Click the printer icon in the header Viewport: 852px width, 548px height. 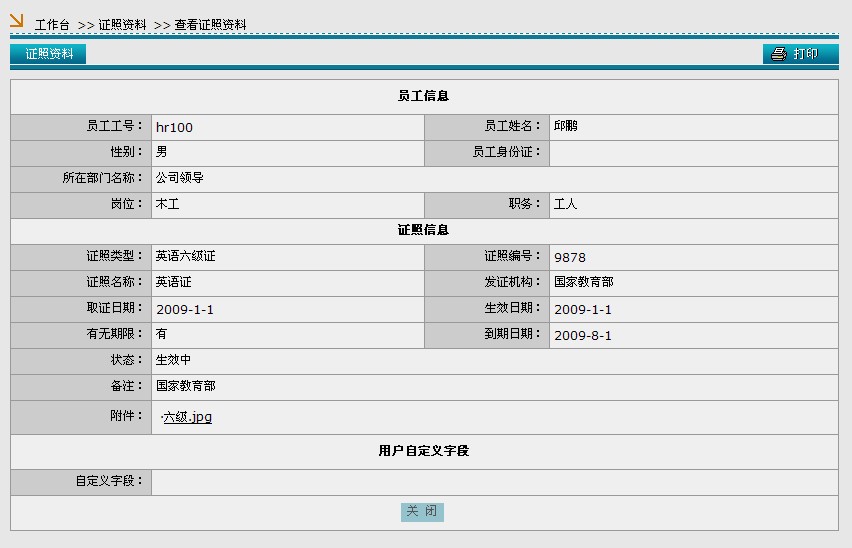pos(779,54)
